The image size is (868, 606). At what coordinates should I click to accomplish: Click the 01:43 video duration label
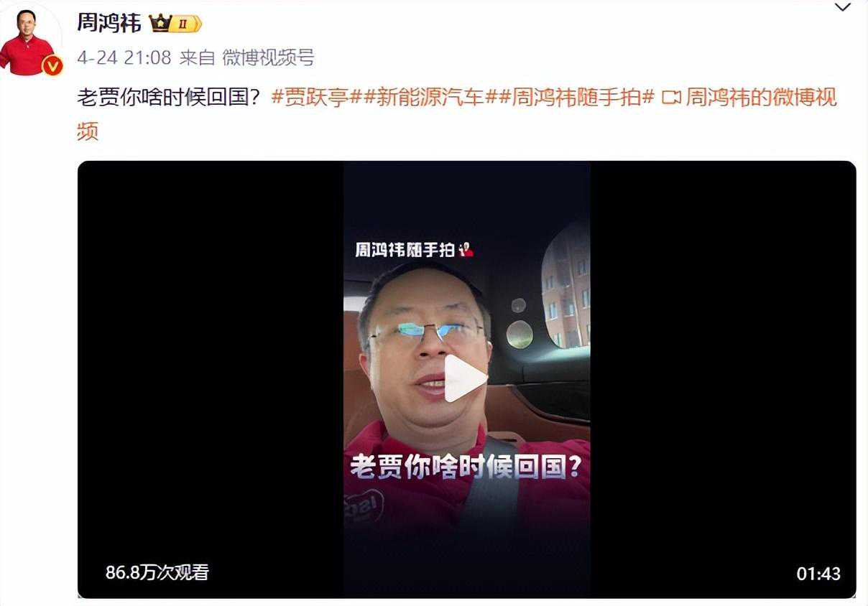818,574
